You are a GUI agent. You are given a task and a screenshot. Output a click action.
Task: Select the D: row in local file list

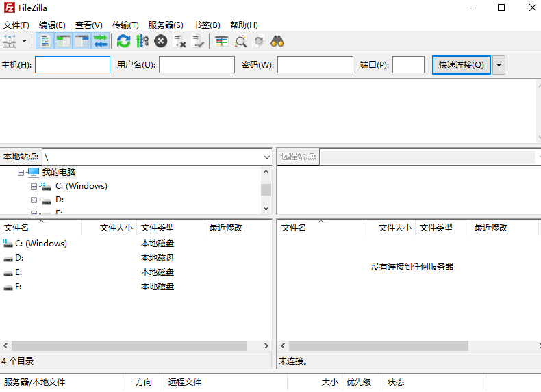(x=136, y=258)
